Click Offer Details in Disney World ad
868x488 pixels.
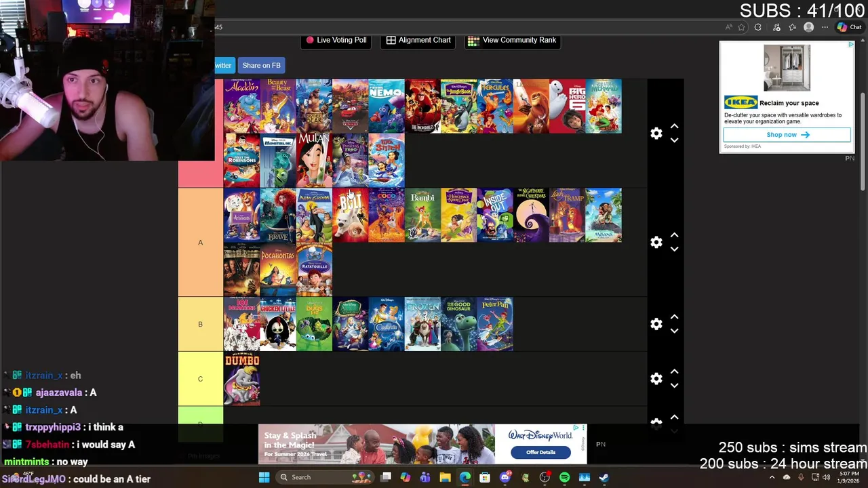(x=540, y=452)
